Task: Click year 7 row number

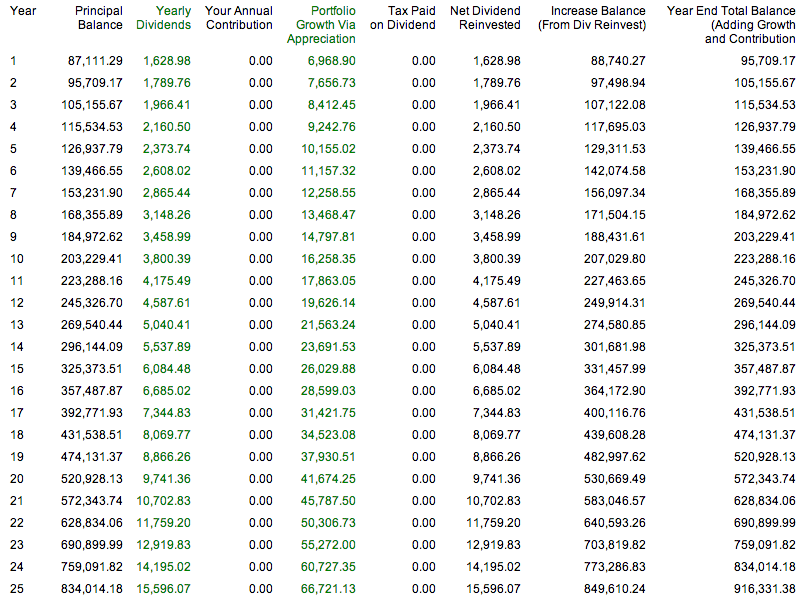Action: coord(13,193)
